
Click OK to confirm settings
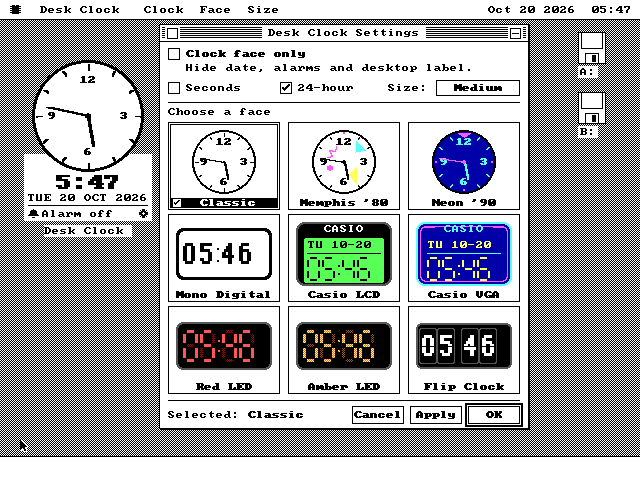(x=494, y=415)
